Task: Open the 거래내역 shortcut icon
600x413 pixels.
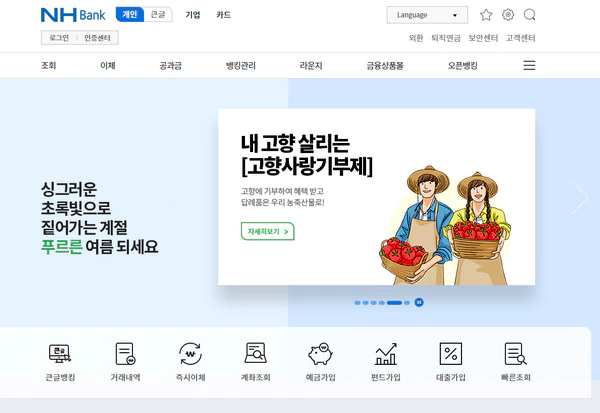Action: [x=126, y=354]
